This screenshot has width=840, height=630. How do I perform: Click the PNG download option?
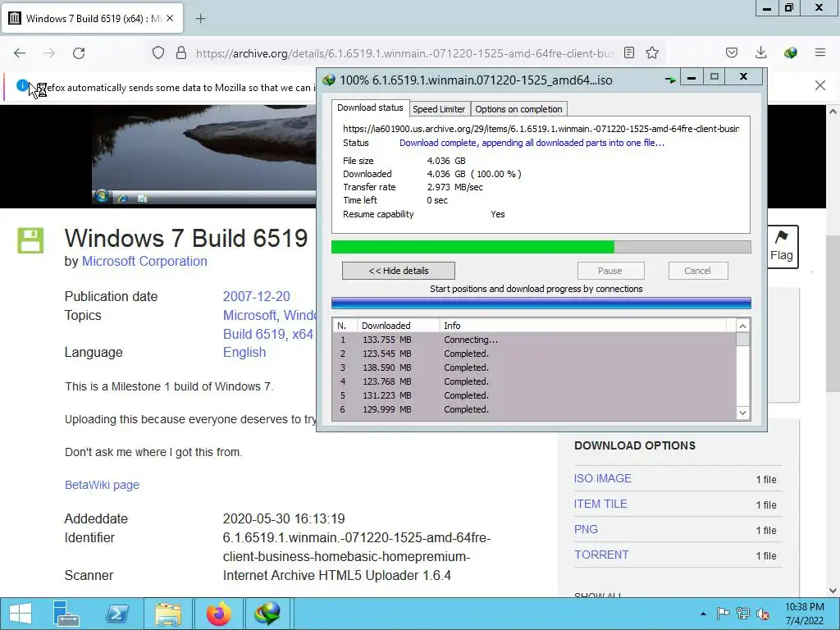tap(586, 529)
